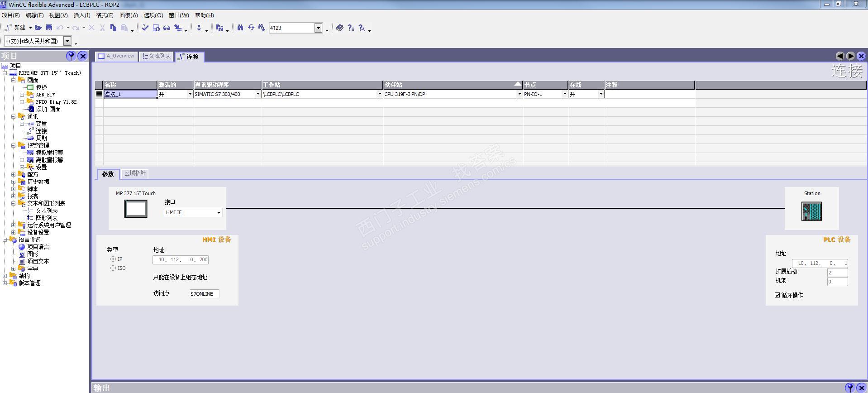Viewport: 868px width, 393px height.
Task: Click the 扩展插槽 field with value 2
Action: pyautogui.click(x=837, y=273)
